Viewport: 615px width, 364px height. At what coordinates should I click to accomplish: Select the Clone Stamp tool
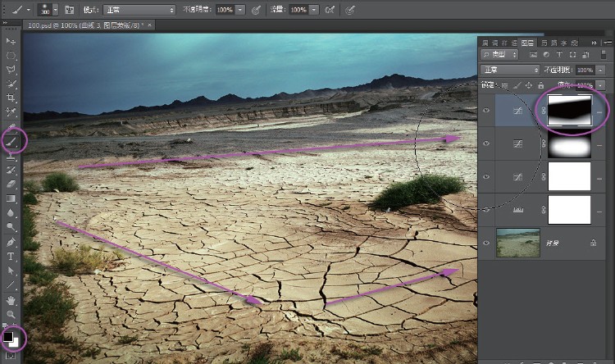11,156
